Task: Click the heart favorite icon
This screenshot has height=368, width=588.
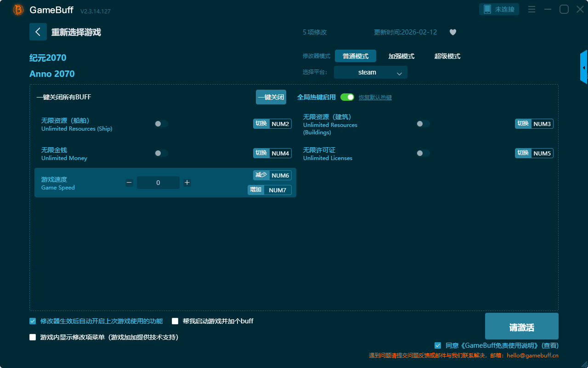Action: coord(452,32)
